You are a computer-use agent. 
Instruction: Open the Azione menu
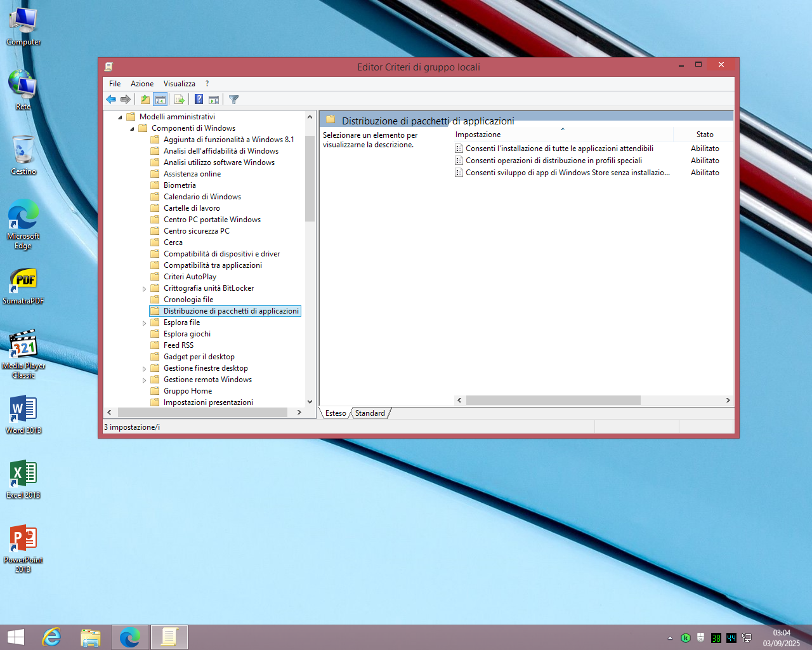point(141,84)
